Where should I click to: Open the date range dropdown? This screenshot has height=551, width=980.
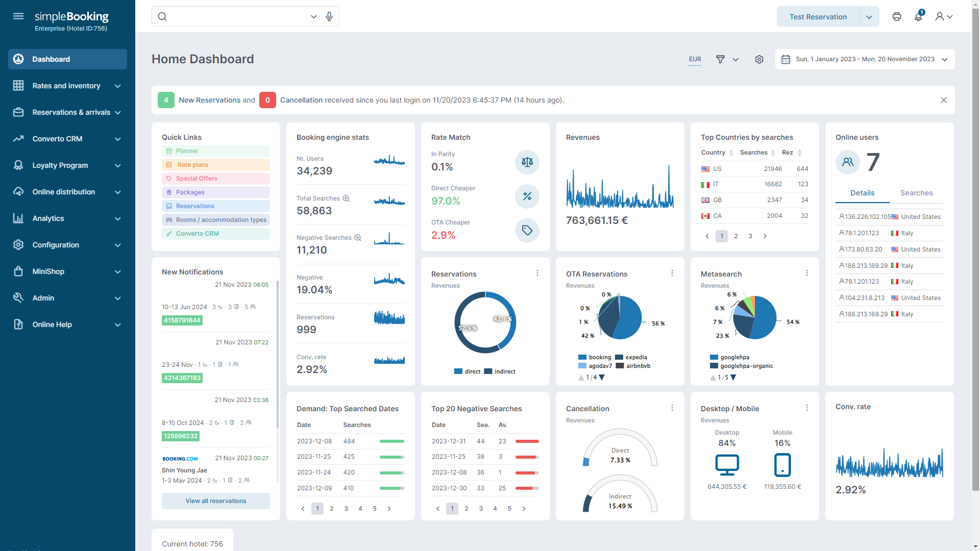[x=865, y=59]
